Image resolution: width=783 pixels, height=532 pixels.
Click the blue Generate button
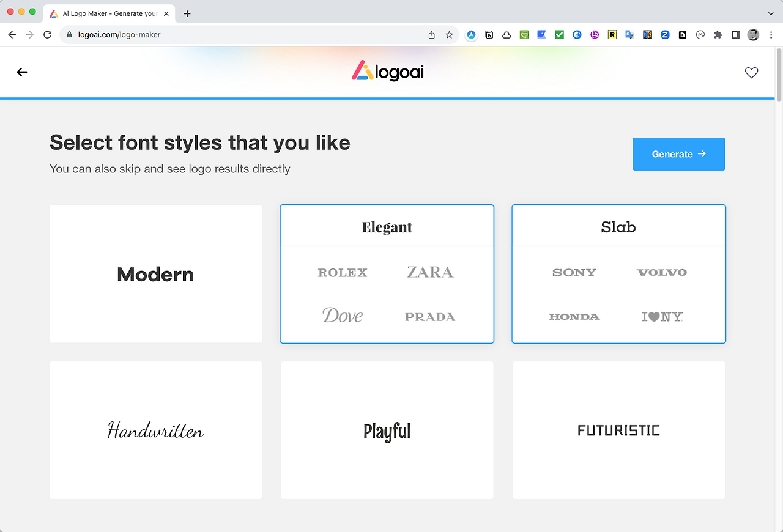click(678, 154)
